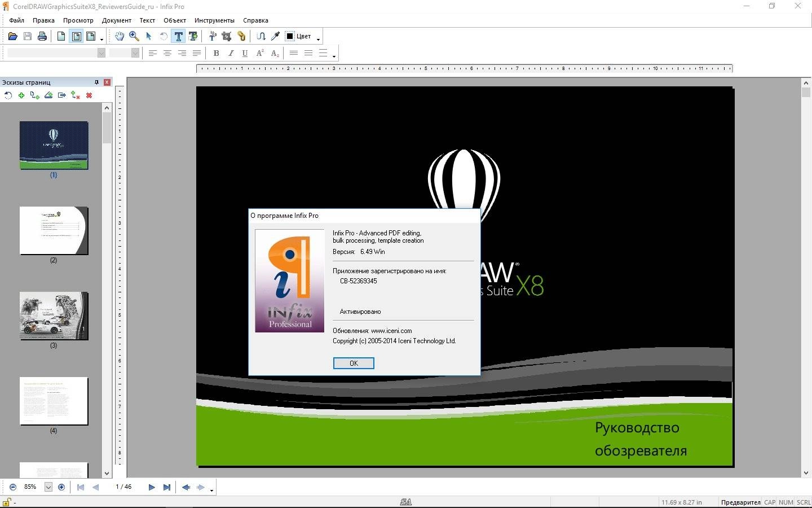The image size is (812, 508).
Task: Click the document vertical scrollbar down arrow
Action: [806, 473]
